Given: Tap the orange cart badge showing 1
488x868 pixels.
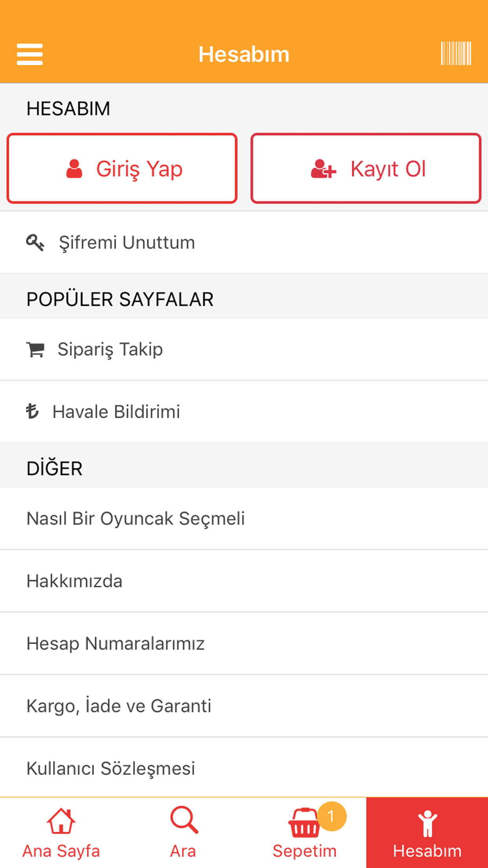Looking at the screenshot, I should coord(332,817).
